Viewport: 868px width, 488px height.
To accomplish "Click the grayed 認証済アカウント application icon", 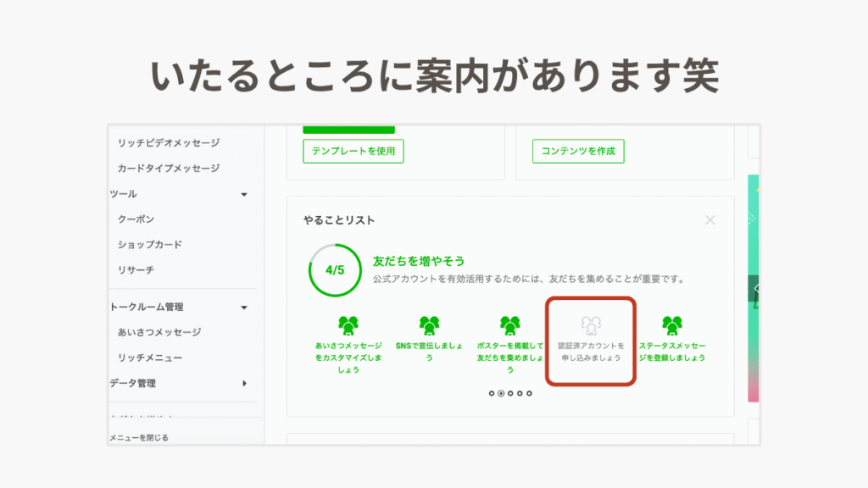I will coord(591,325).
